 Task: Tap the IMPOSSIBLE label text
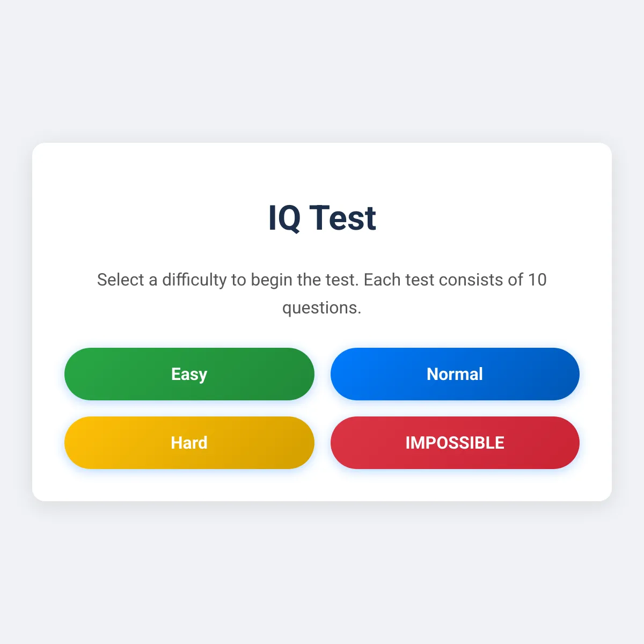455,443
